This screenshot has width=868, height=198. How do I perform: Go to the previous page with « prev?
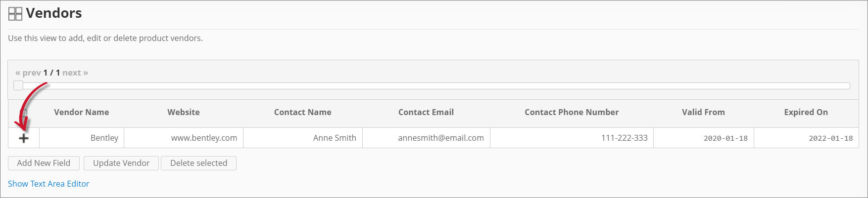point(28,73)
